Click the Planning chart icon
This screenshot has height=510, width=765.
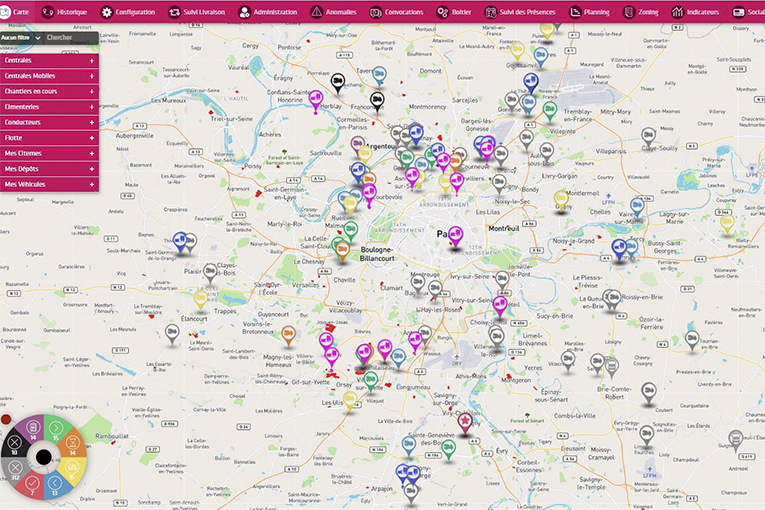click(x=576, y=12)
